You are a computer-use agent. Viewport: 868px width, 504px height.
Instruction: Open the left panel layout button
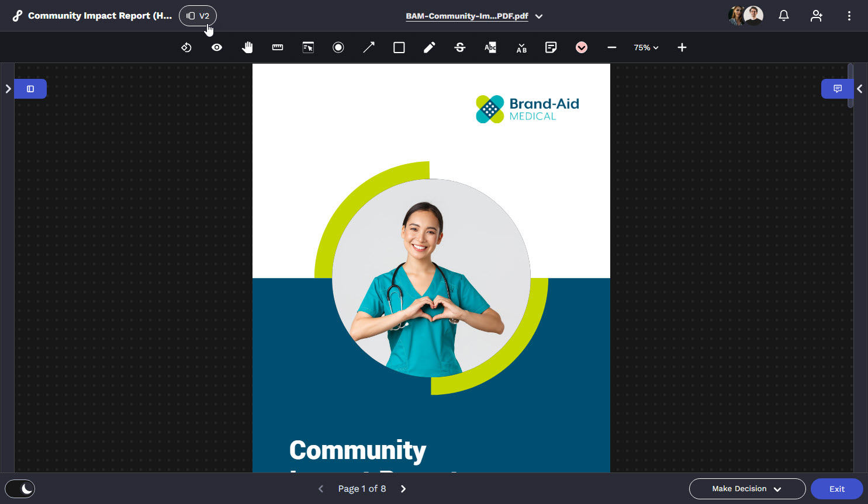pyautogui.click(x=30, y=89)
